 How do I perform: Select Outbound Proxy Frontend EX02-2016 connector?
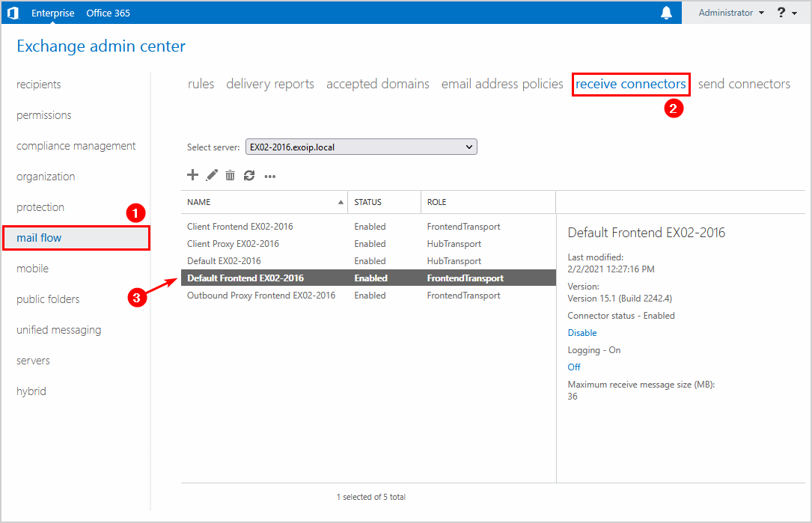pyautogui.click(x=368, y=295)
